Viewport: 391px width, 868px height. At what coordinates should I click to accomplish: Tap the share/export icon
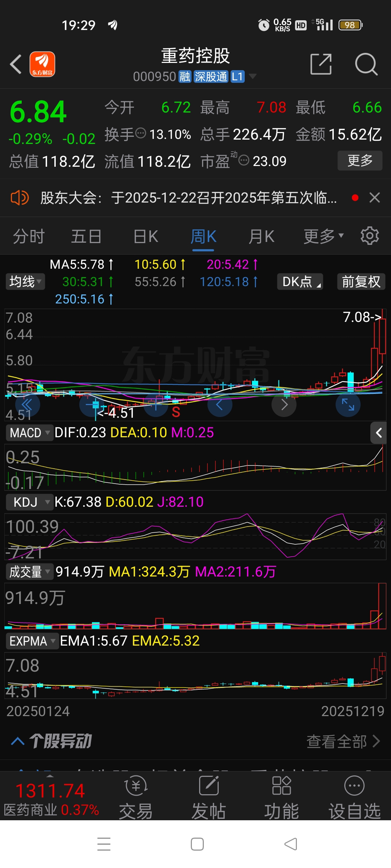coord(321,64)
